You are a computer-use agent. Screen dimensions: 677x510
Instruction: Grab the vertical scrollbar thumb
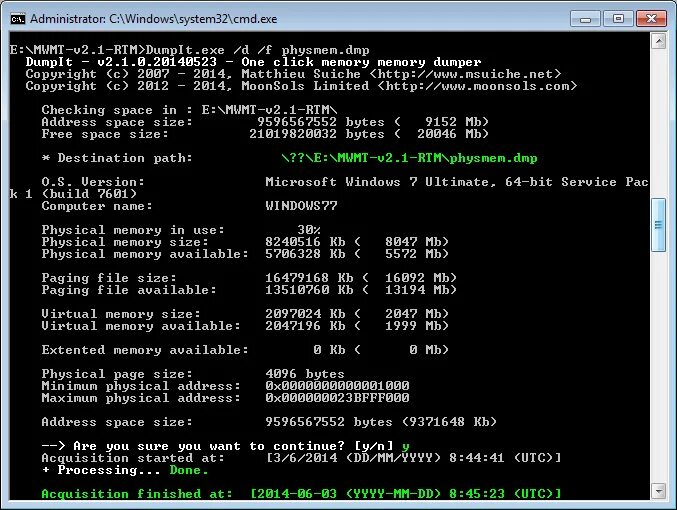[x=658, y=225]
